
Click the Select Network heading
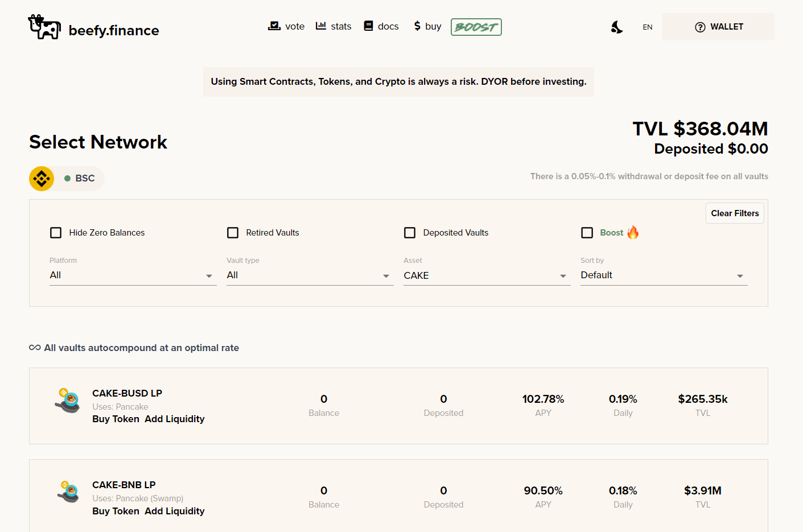(98, 142)
